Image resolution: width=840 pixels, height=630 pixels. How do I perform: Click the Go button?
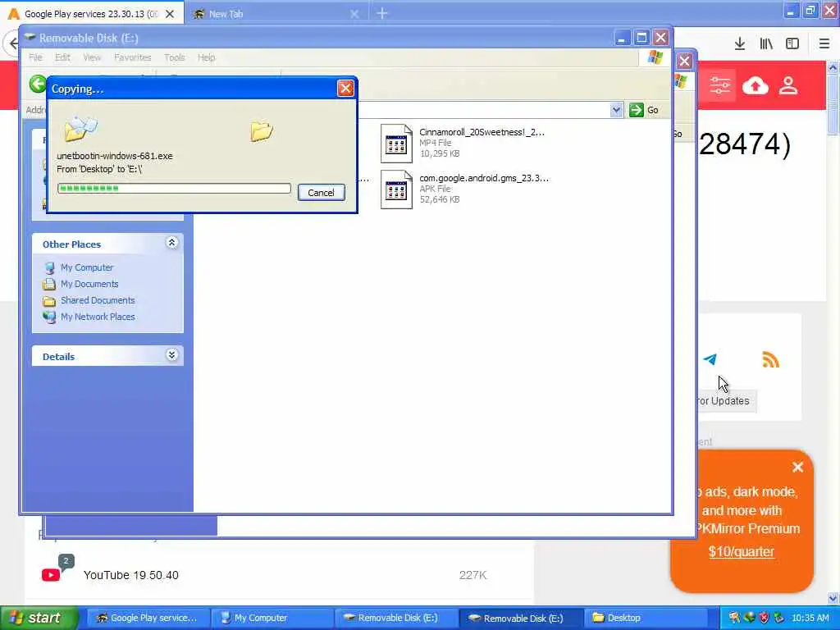tap(644, 110)
